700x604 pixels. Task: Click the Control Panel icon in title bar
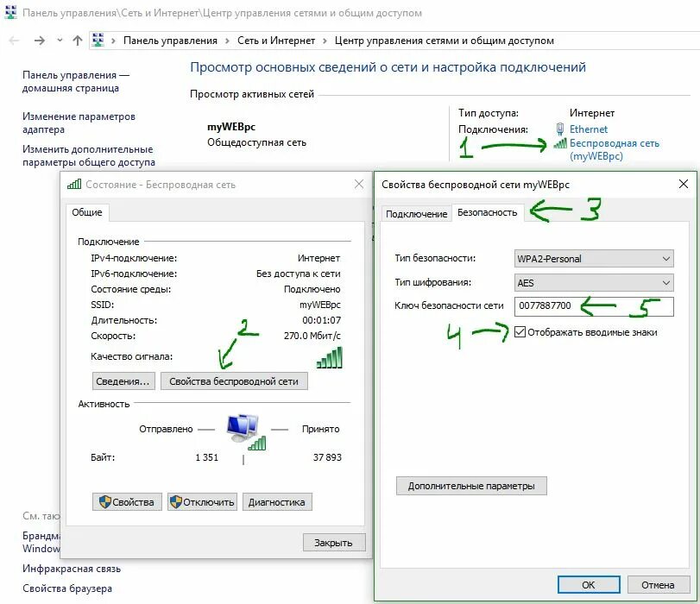[10, 12]
